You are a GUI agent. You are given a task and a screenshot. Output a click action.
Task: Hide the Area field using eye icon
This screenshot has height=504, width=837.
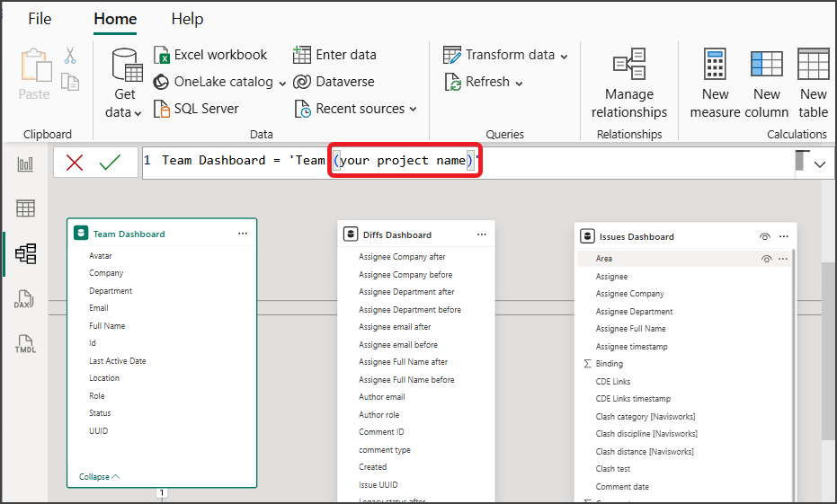click(x=766, y=259)
